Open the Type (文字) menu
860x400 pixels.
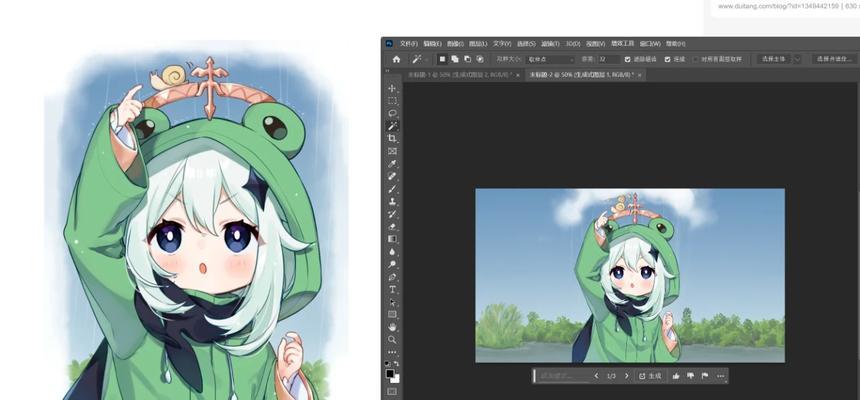[502, 44]
